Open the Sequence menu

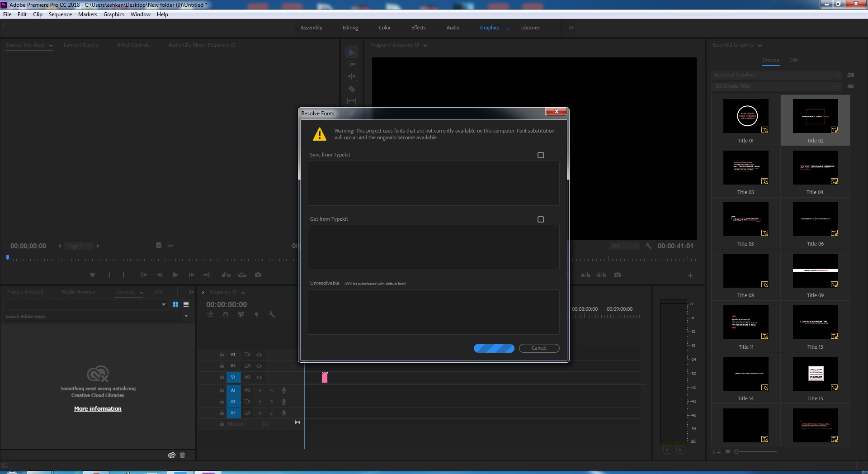[x=60, y=14]
